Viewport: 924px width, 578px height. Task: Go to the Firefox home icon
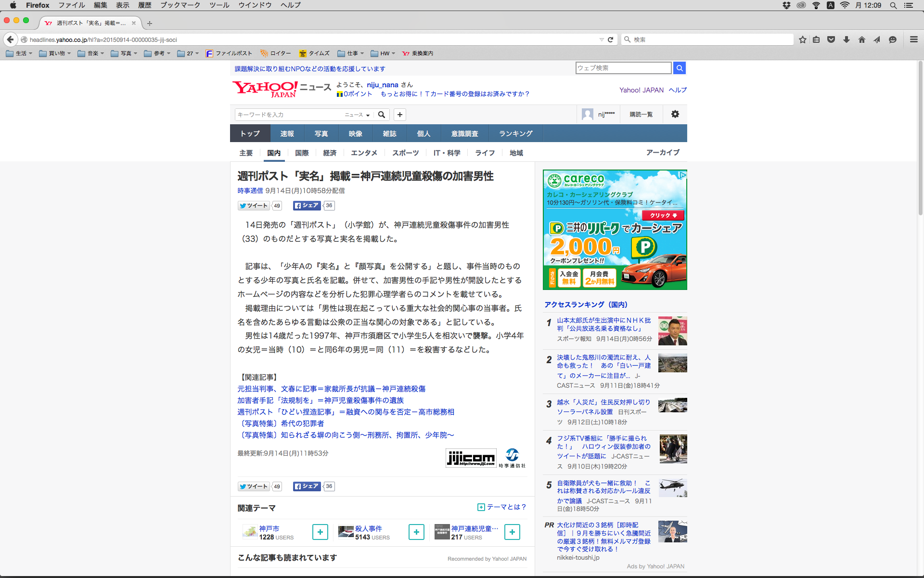point(861,39)
